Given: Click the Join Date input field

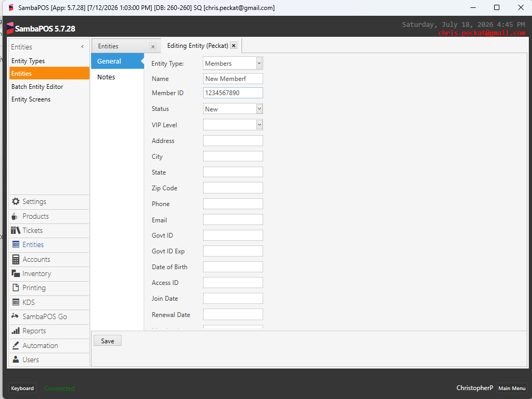Looking at the screenshot, I should [x=233, y=298].
